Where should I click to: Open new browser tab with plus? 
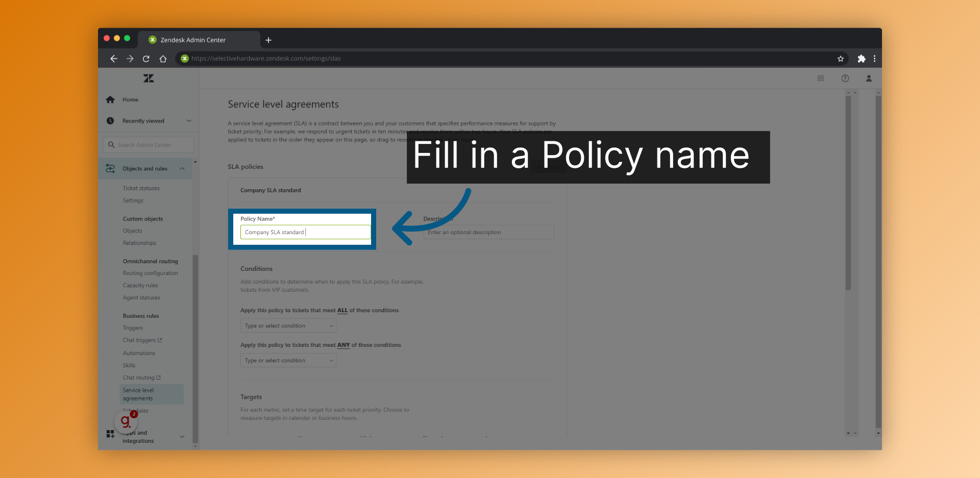[268, 40]
